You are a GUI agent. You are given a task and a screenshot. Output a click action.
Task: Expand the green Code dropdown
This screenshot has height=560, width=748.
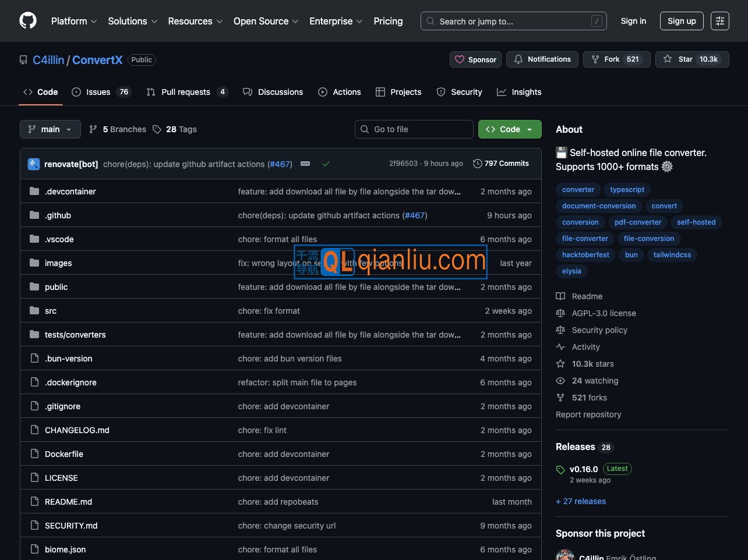[510, 129]
